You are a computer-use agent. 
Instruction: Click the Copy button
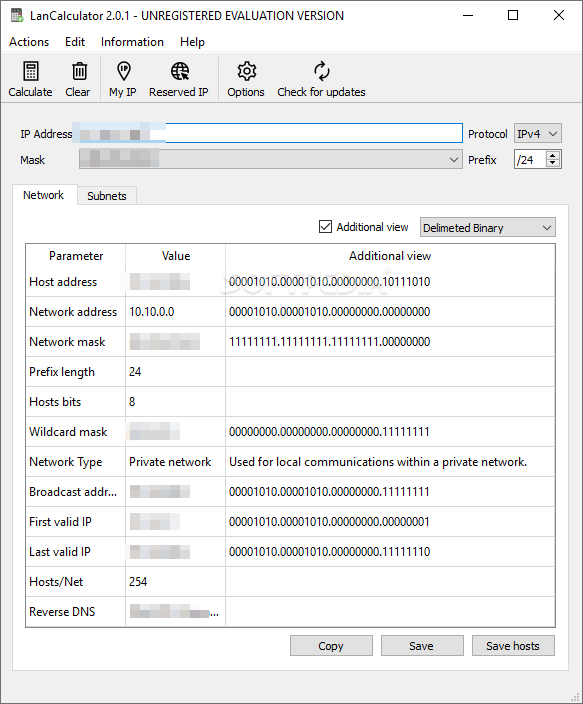[x=331, y=646]
